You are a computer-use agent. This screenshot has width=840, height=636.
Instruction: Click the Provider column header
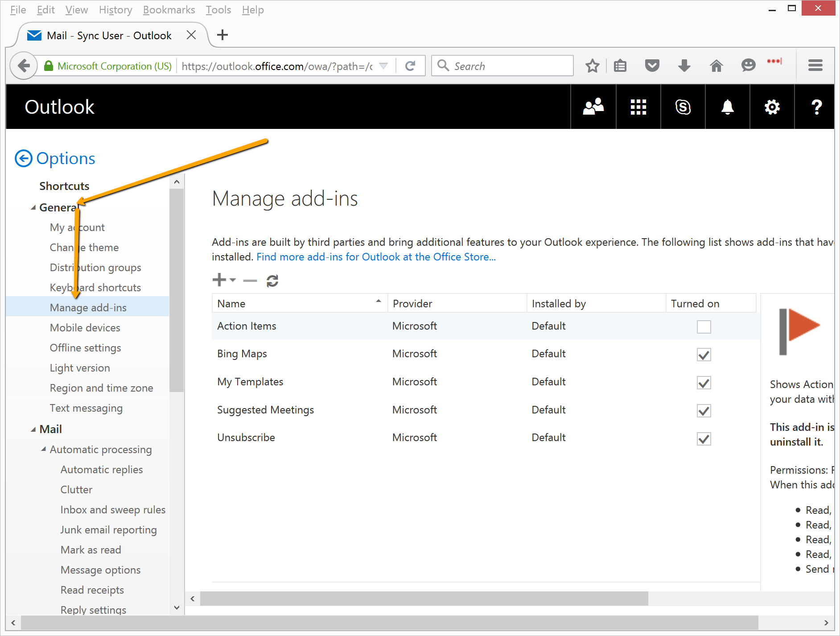[457, 303]
